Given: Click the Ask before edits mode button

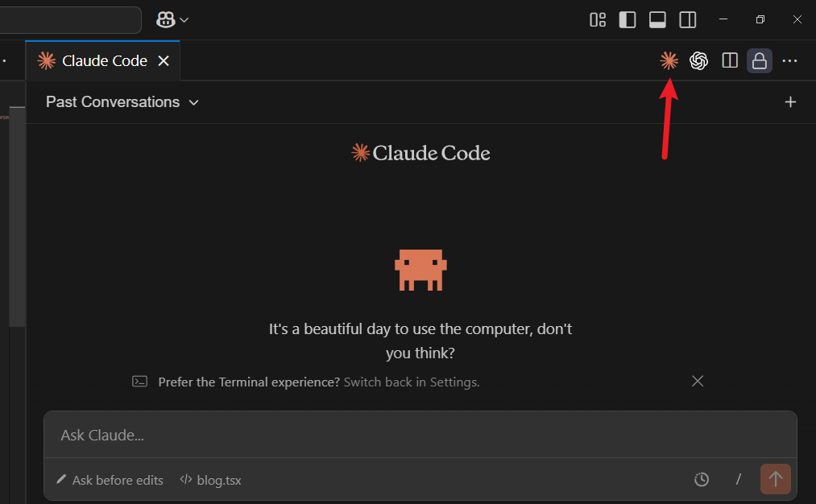Looking at the screenshot, I should [110, 480].
